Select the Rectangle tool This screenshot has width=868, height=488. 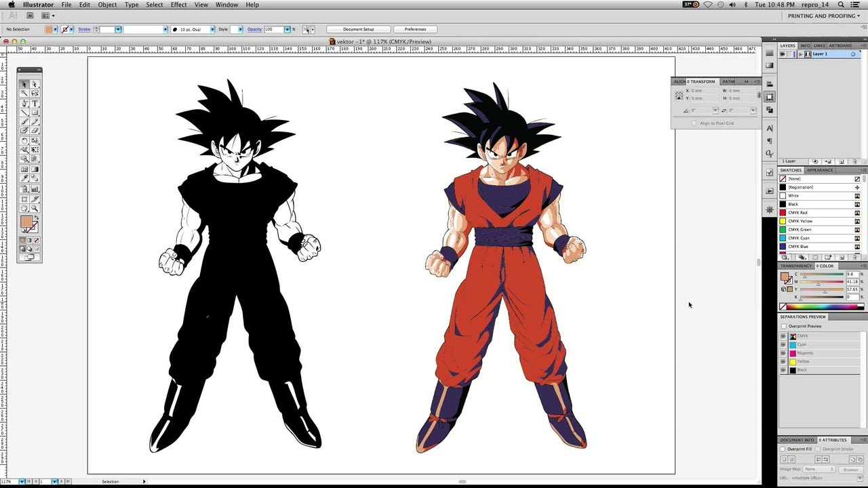(x=35, y=113)
